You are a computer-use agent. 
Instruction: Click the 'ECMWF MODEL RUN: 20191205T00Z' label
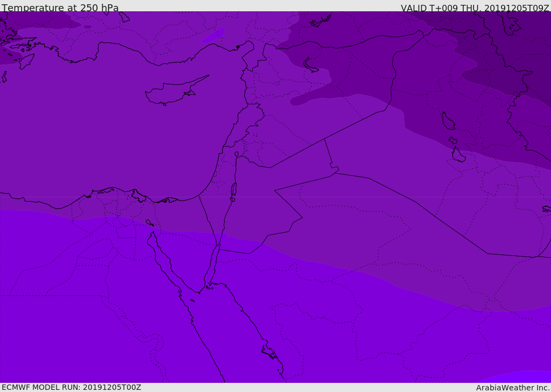(x=72, y=387)
